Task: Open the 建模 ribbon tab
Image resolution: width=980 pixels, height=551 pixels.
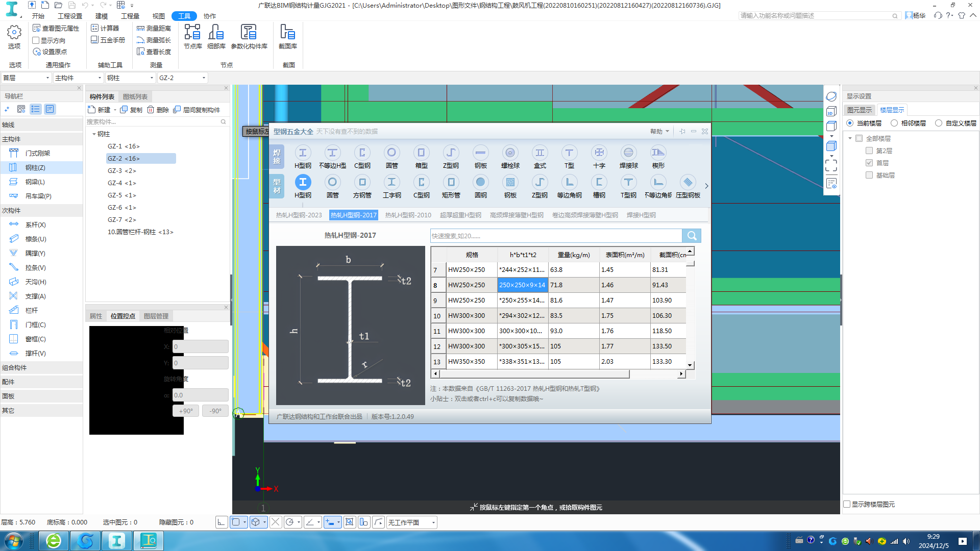Action: [x=102, y=16]
